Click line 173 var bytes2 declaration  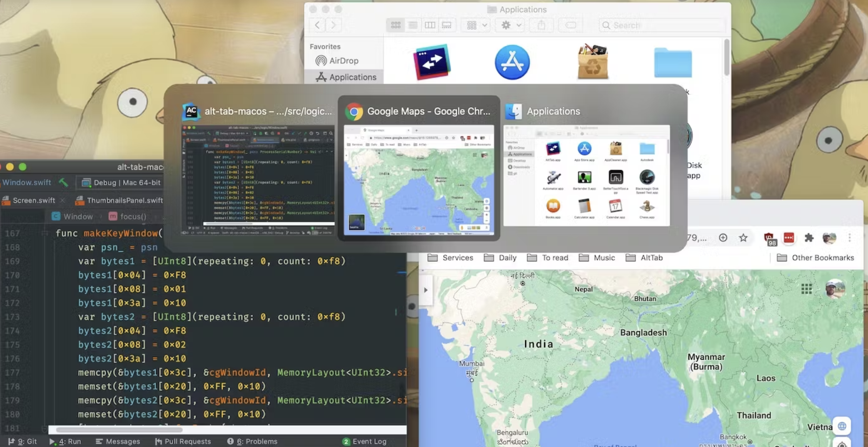(x=212, y=317)
